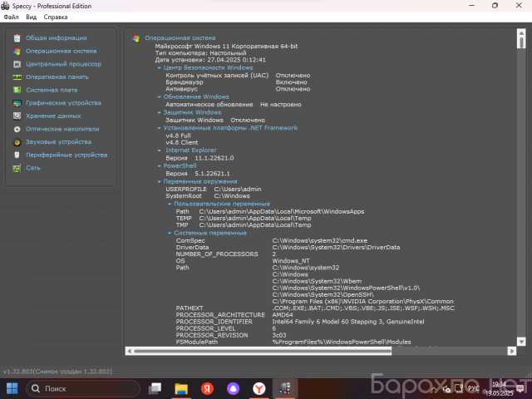Click the Звуковые устройства sidebar icon
This screenshot has width=532, height=399.
pyautogui.click(x=17, y=142)
